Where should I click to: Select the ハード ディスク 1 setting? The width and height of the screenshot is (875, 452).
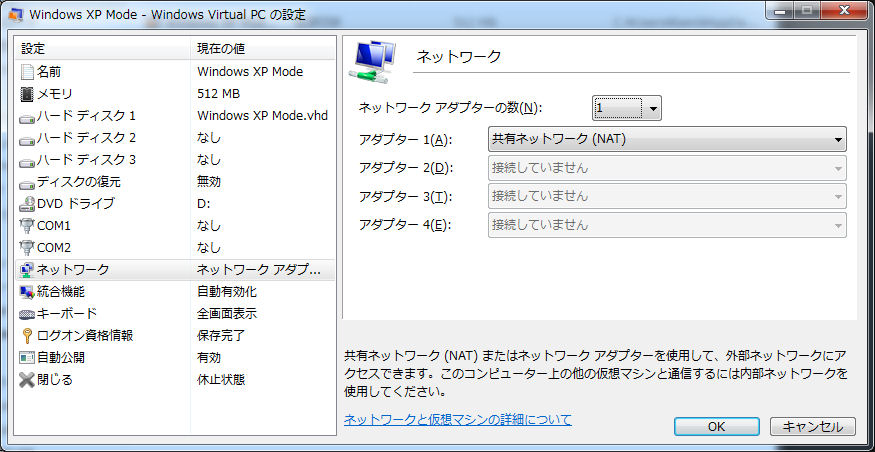pos(175,116)
